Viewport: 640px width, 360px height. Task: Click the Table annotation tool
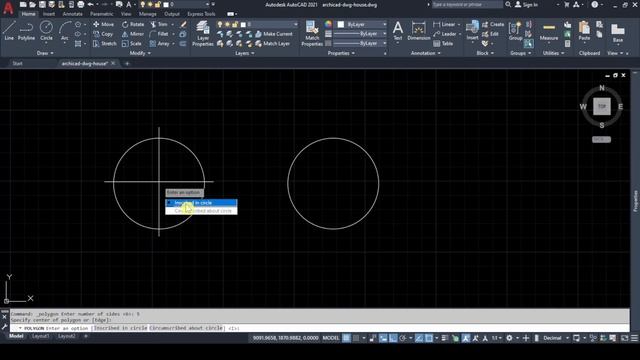(x=443, y=44)
